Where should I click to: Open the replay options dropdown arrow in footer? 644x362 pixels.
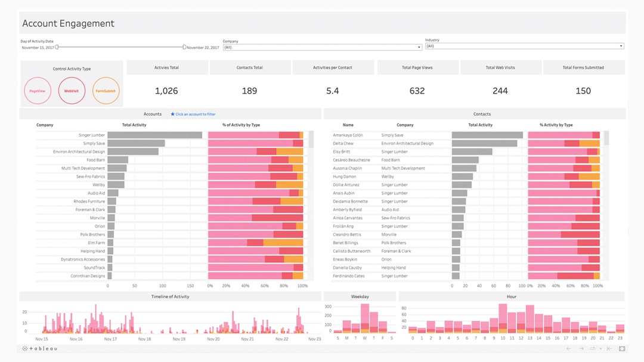pos(600,349)
